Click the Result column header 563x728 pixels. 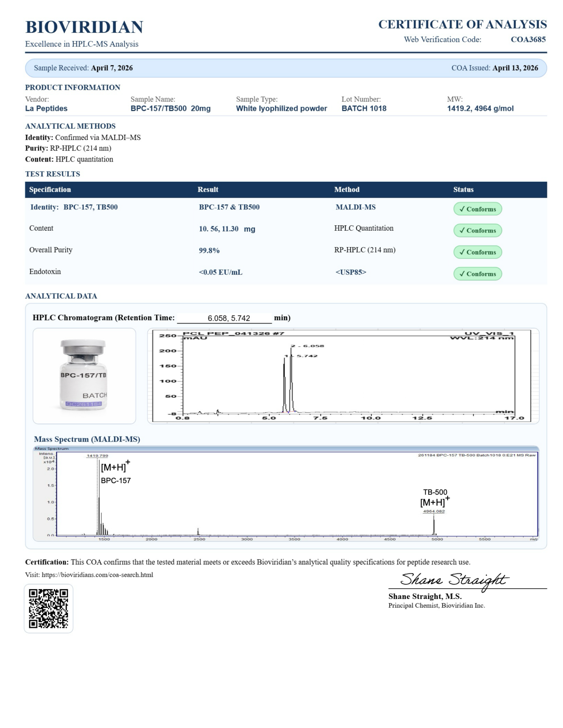[x=208, y=189]
